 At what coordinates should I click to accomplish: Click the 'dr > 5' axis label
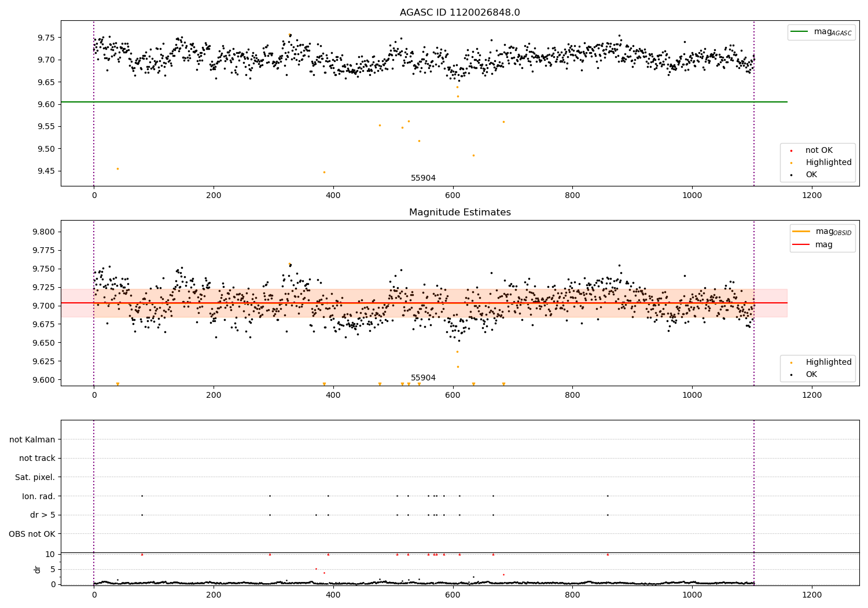click(43, 515)
